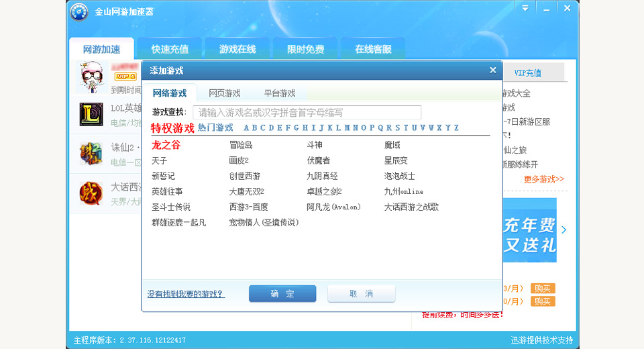Select the game 斗神
This screenshot has height=349, width=644.
pyautogui.click(x=314, y=145)
